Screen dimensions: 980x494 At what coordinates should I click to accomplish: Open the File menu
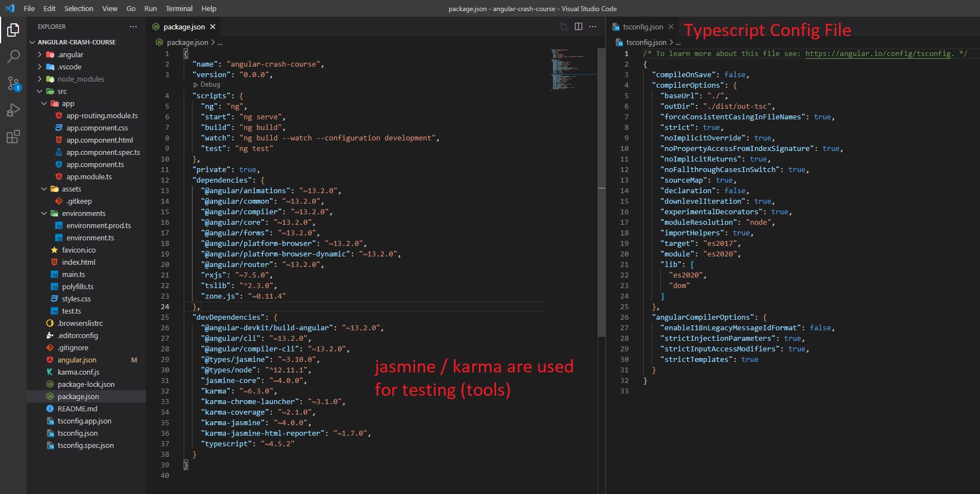point(29,8)
